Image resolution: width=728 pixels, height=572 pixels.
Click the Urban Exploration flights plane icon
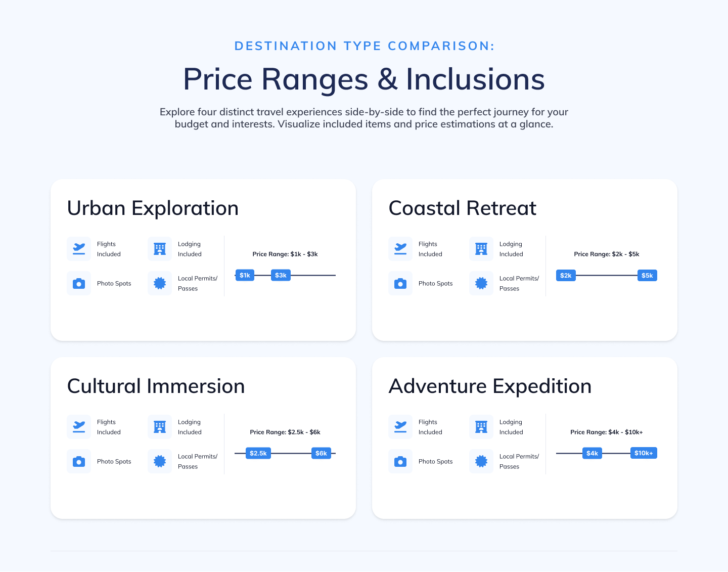(x=79, y=249)
